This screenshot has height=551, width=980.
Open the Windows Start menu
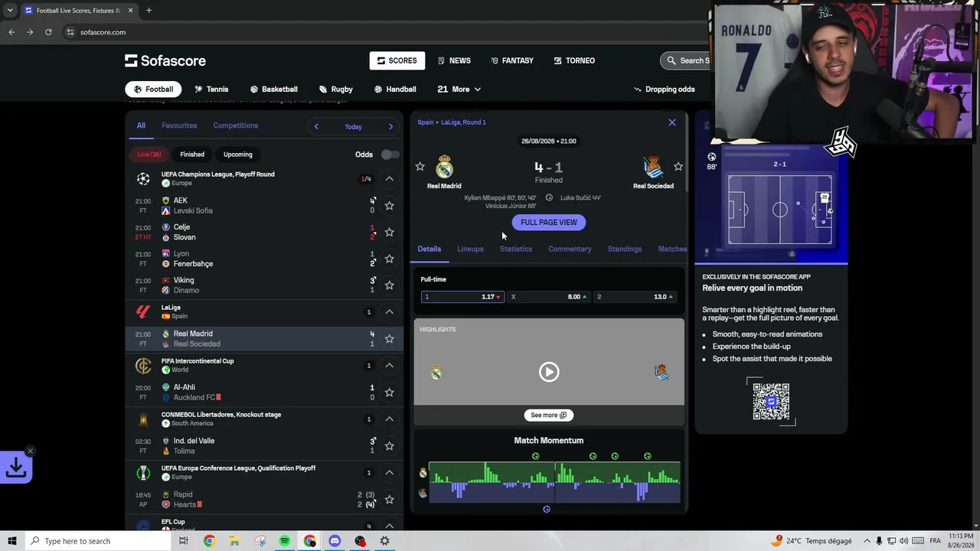point(12,541)
